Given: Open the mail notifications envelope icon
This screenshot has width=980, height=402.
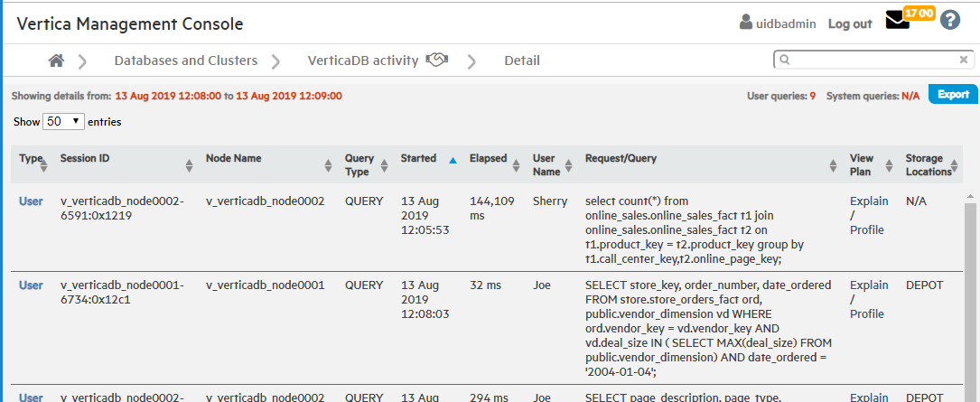Looking at the screenshot, I should 898,21.
